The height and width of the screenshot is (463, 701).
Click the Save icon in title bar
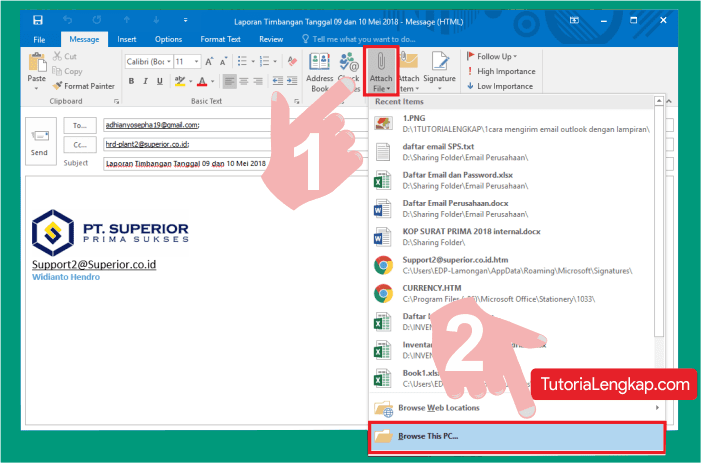(x=38, y=20)
